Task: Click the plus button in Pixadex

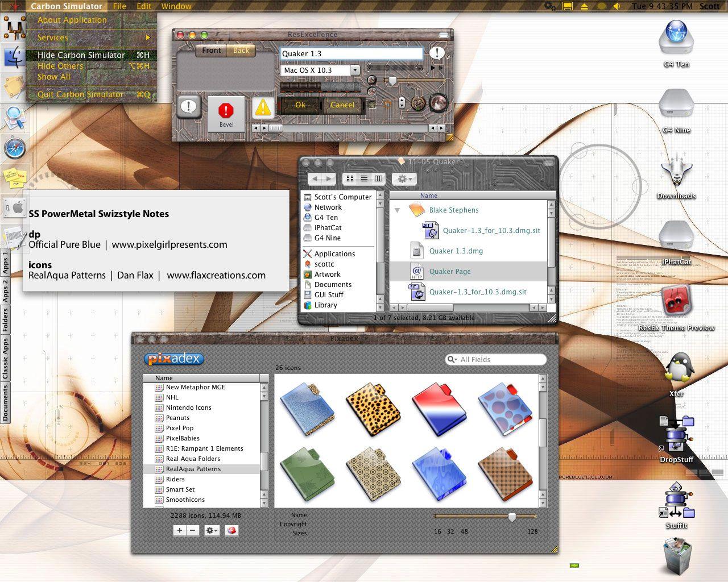Action: 179,530
